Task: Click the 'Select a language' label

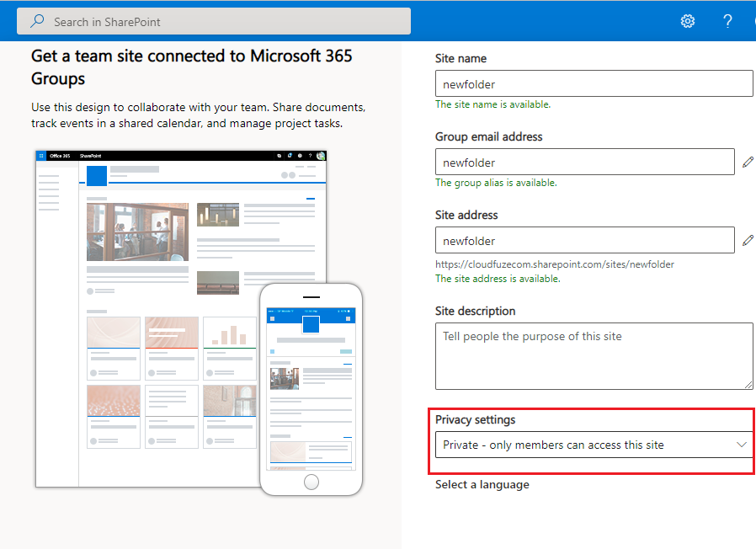Action: point(482,484)
